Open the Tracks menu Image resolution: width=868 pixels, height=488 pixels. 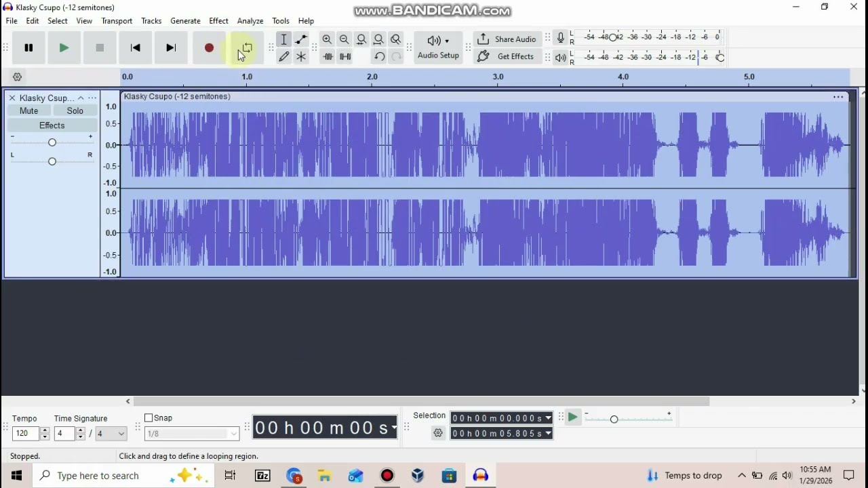tap(151, 21)
